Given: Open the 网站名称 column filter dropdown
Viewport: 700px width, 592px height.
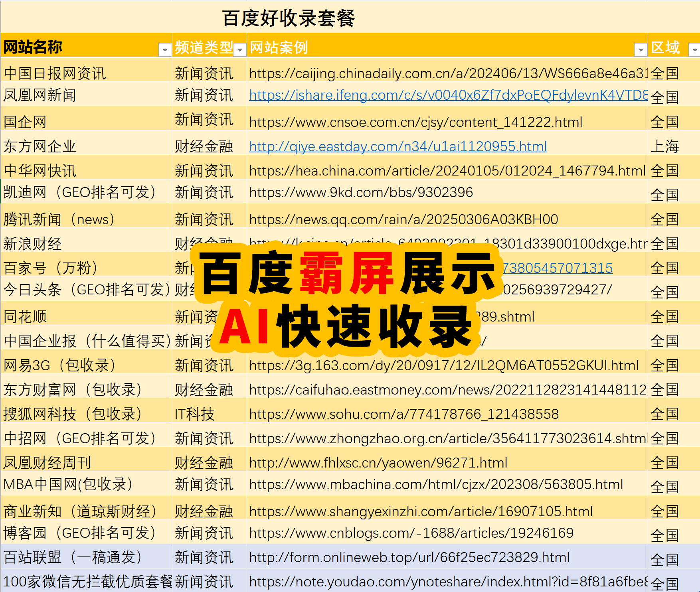Looking at the screenshot, I should pyautogui.click(x=164, y=49).
